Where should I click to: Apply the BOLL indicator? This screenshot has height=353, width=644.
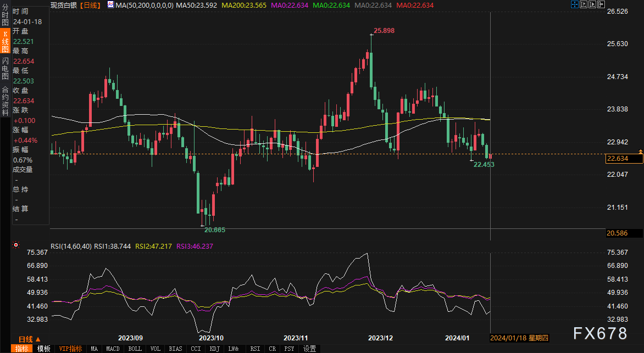pos(135,349)
